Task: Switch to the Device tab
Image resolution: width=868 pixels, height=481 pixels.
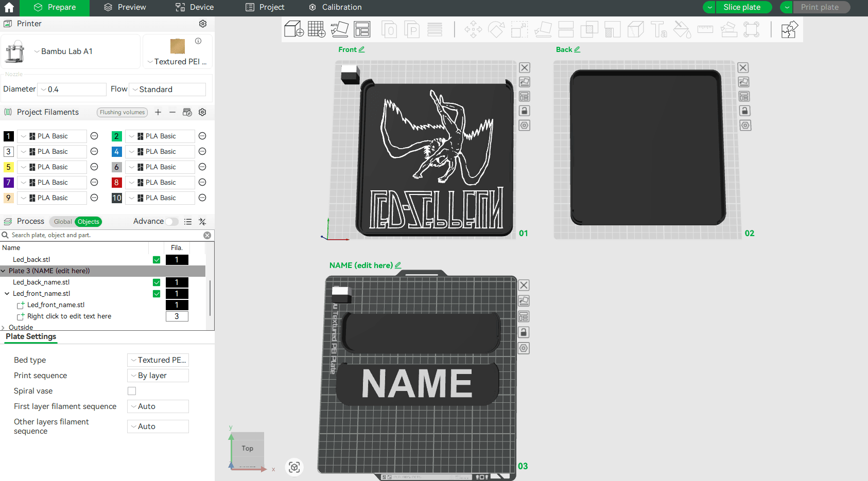Action: pos(195,7)
